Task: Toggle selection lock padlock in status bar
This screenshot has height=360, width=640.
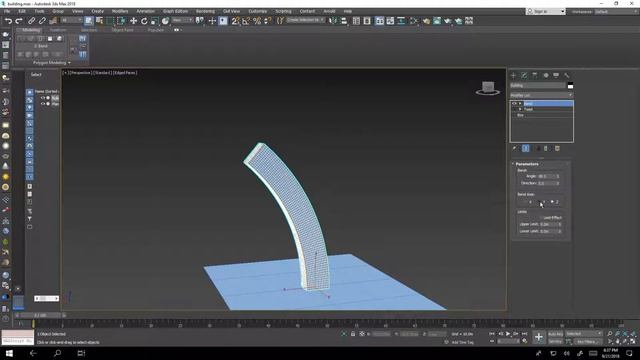Action: [x=353, y=334]
